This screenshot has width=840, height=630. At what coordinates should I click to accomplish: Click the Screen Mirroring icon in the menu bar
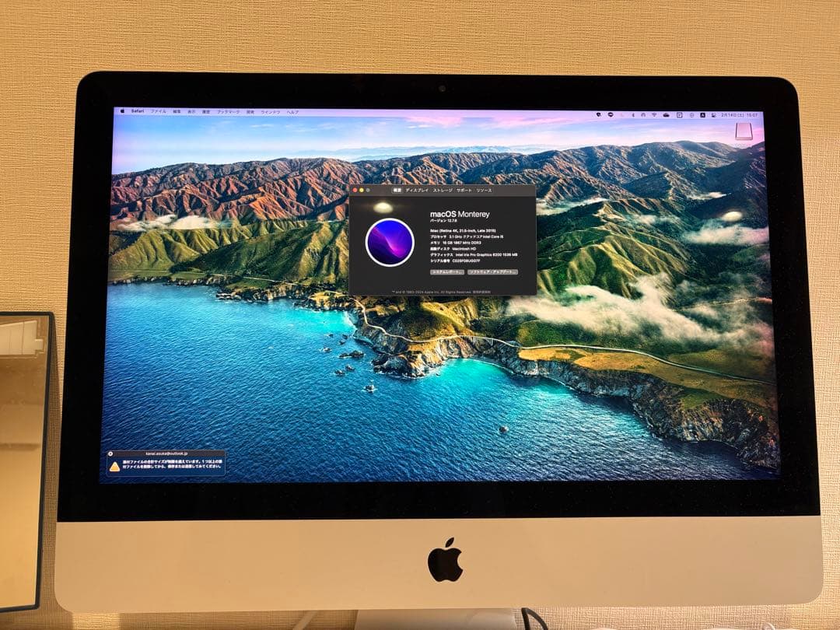[679, 114]
